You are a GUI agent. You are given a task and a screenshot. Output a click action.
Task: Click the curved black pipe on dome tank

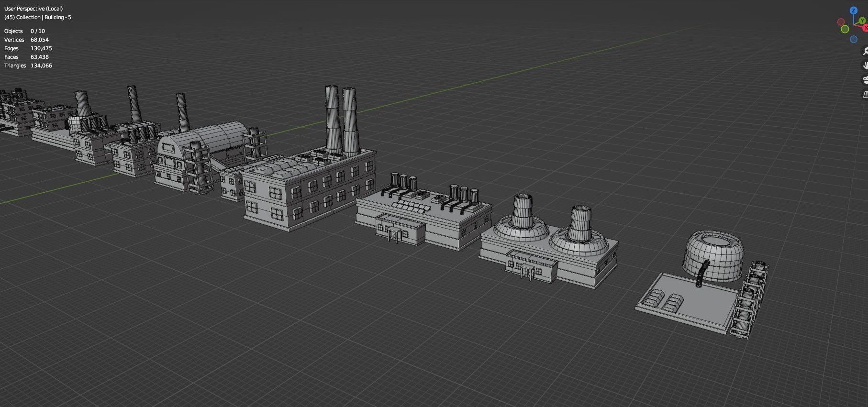coord(701,275)
